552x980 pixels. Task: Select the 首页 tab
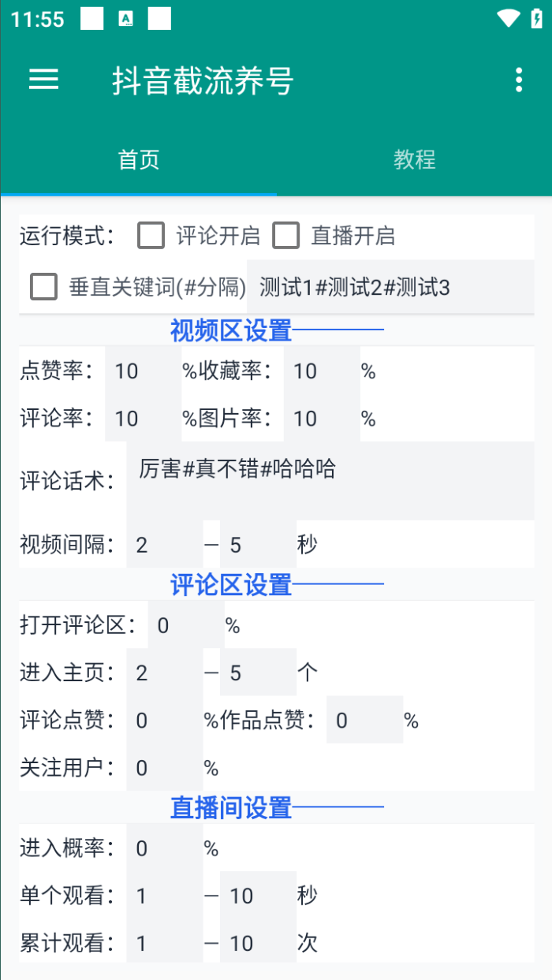point(138,160)
